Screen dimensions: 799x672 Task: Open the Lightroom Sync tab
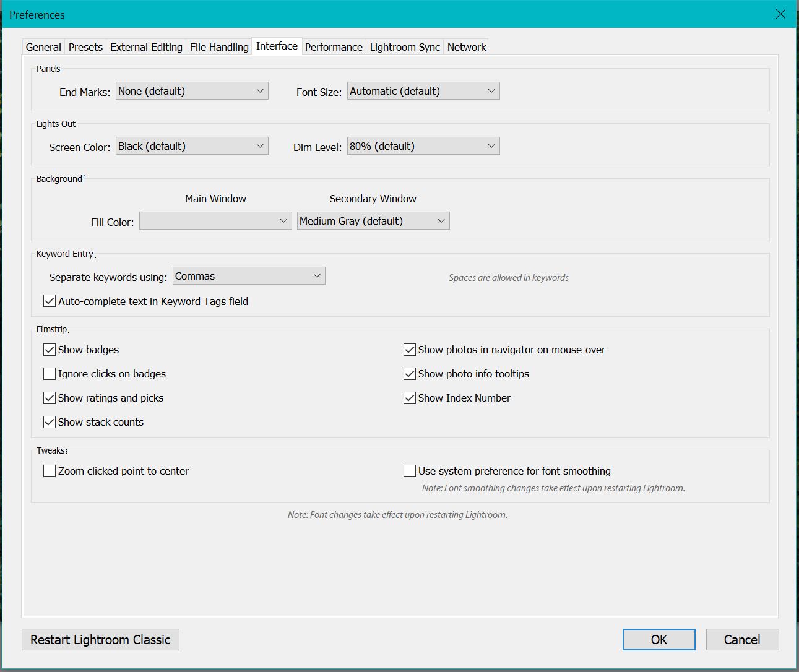coord(405,46)
